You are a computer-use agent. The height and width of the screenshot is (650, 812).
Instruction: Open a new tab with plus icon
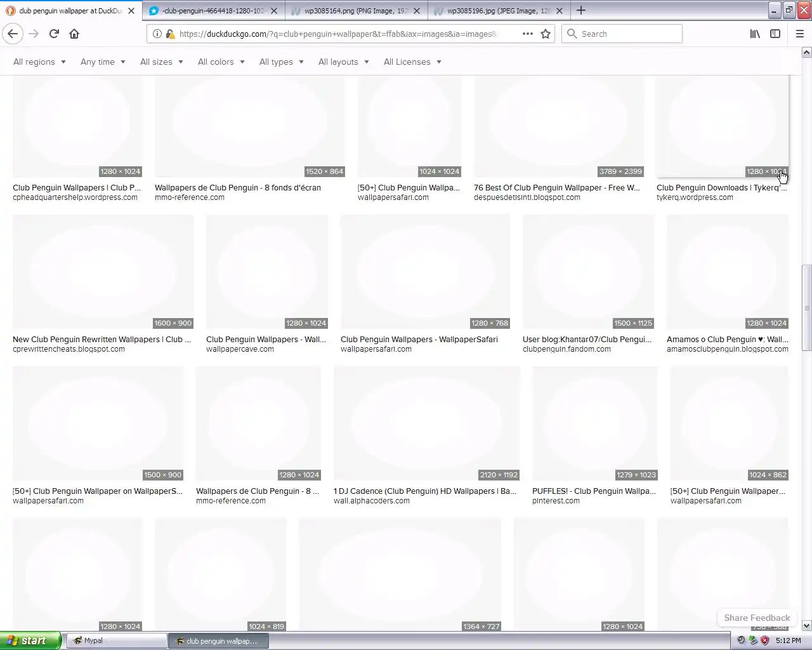pyautogui.click(x=580, y=10)
